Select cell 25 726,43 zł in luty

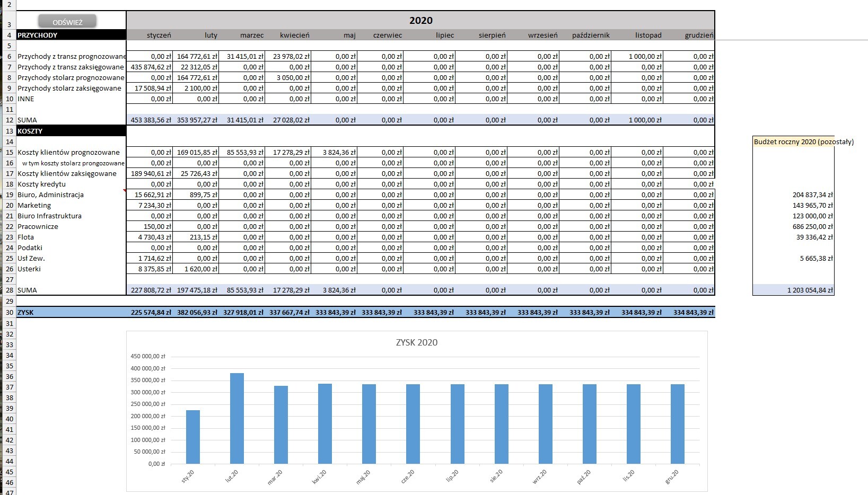click(196, 173)
